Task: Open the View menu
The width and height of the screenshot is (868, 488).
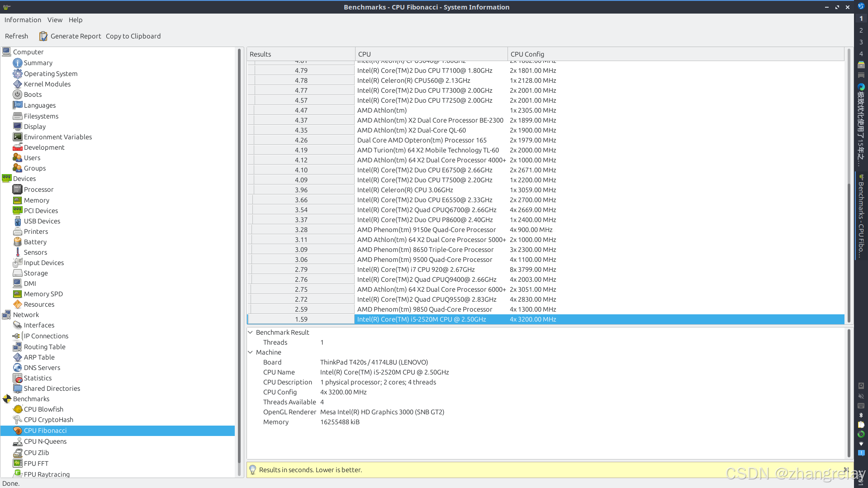Action: click(x=55, y=20)
